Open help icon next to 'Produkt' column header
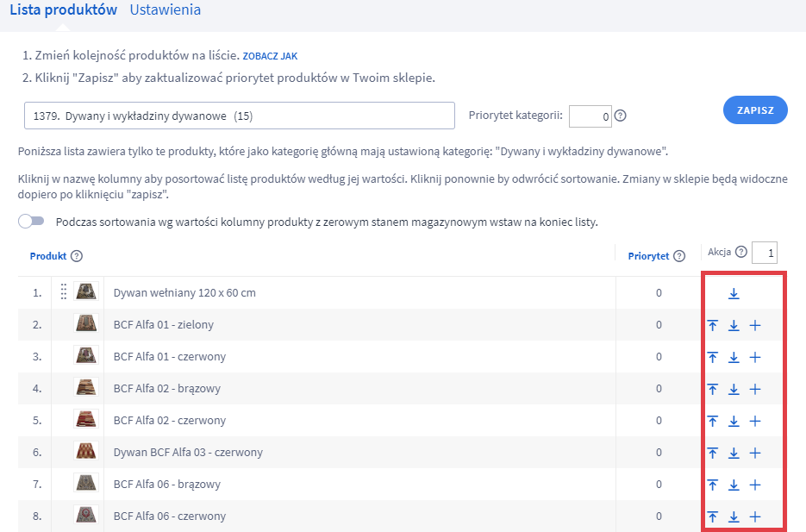The height and width of the screenshot is (532, 806). (77, 256)
